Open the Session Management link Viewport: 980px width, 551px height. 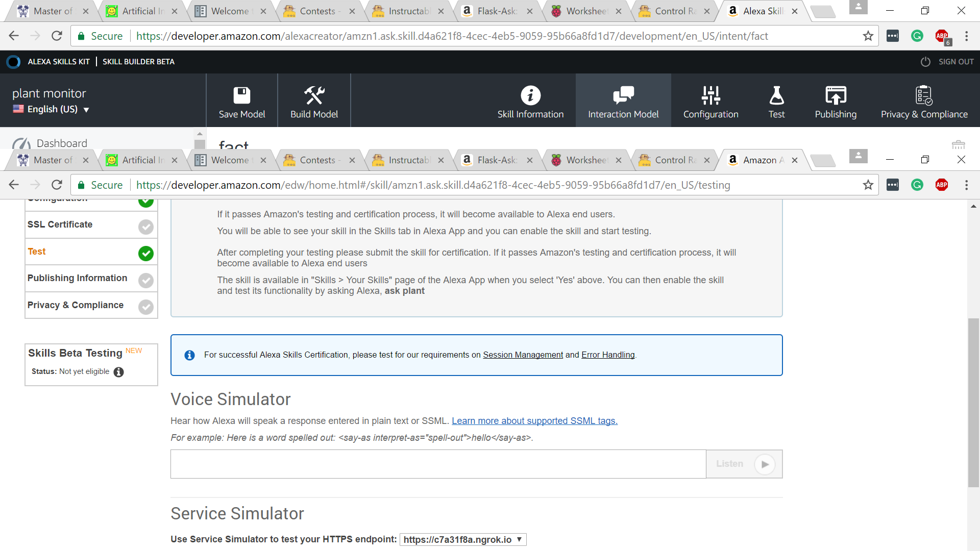point(523,355)
